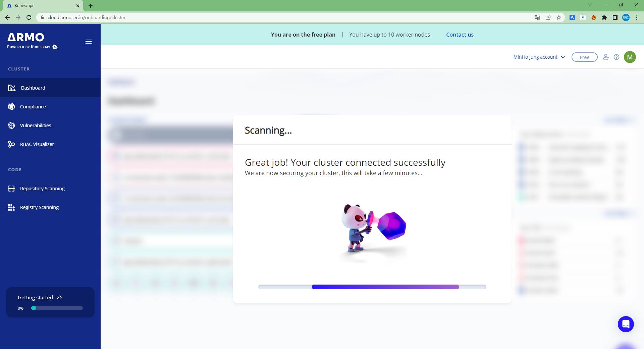Open the help question mark icon
644x349 pixels.
616,57
